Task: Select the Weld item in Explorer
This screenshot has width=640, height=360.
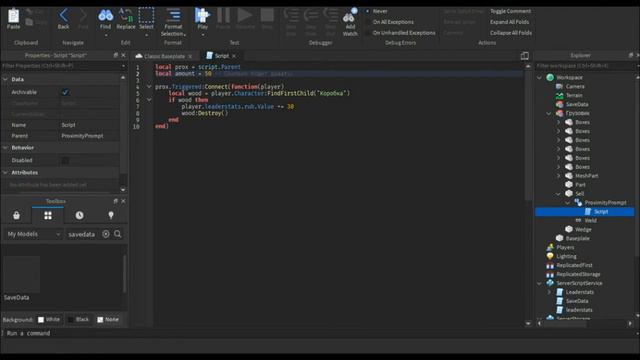Action: pyautogui.click(x=590, y=220)
